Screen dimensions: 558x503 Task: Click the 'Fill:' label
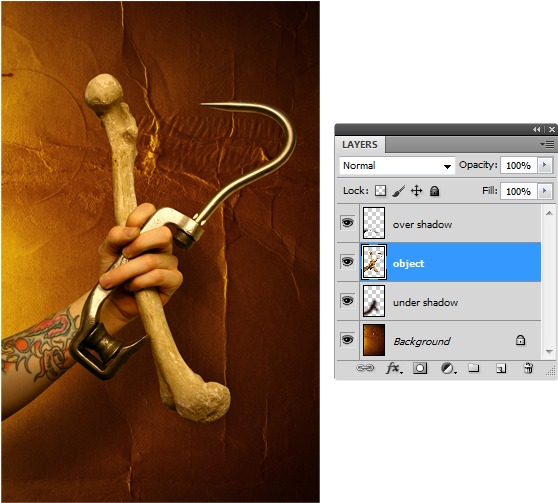(490, 191)
